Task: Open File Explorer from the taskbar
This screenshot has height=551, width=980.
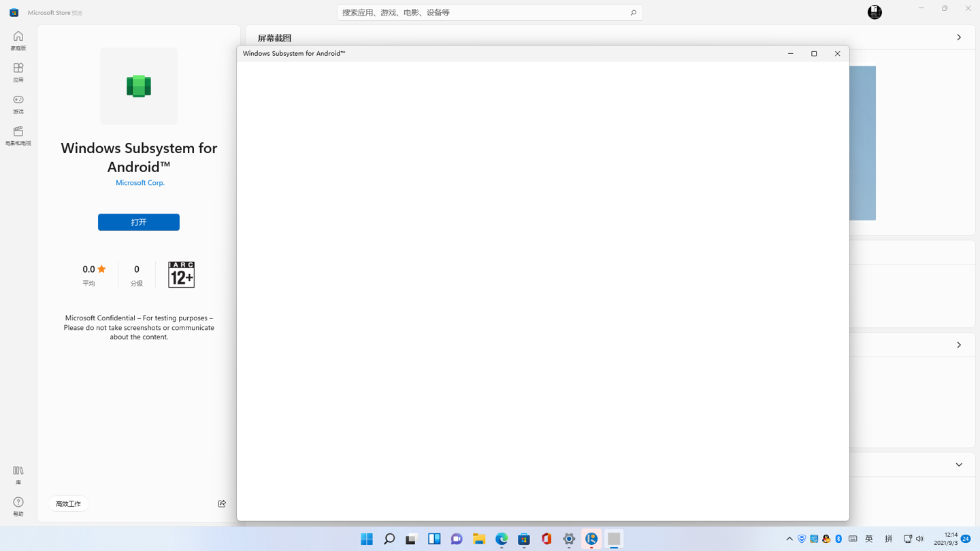Action: click(479, 539)
